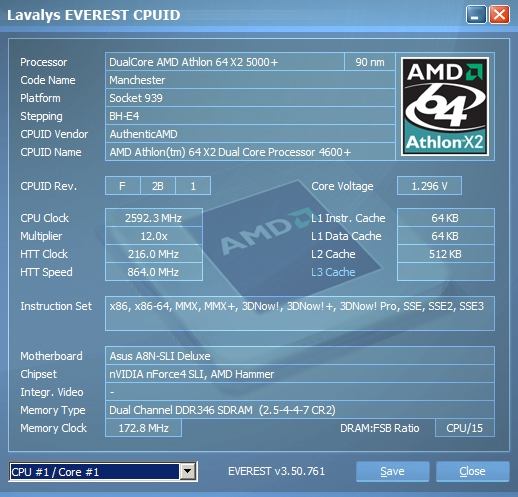Select the Multiplier 12.0x field
Viewport: 518px width, 497px height.
click(154, 236)
